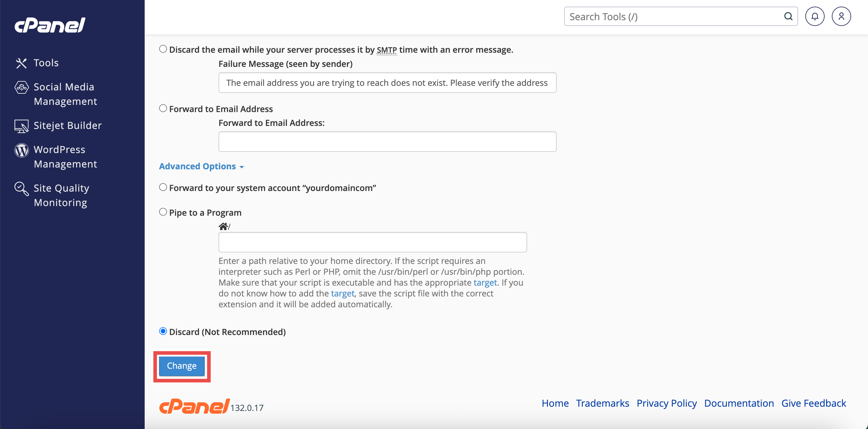This screenshot has width=868, height=429.
Task: Open the user account icon
Action: (x=841, y=17)
